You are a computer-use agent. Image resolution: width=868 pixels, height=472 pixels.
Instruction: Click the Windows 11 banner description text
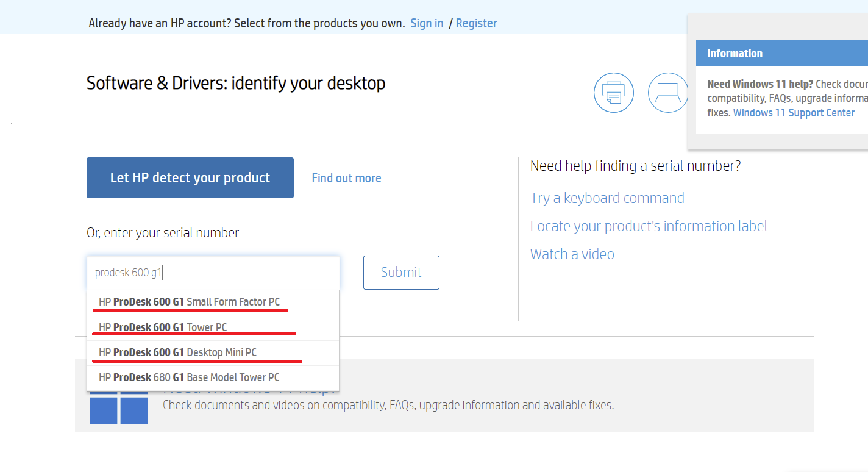(388, 405)
